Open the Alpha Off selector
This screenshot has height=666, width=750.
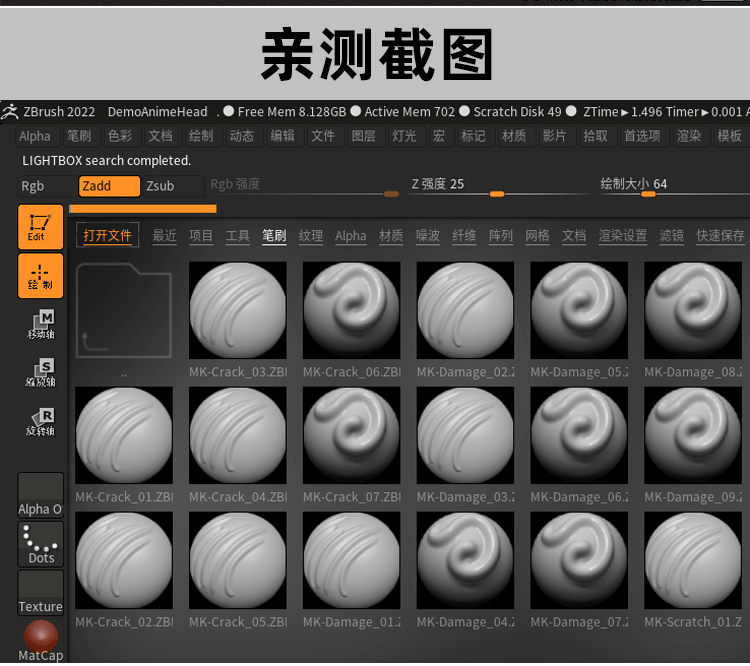click(40, 495)
